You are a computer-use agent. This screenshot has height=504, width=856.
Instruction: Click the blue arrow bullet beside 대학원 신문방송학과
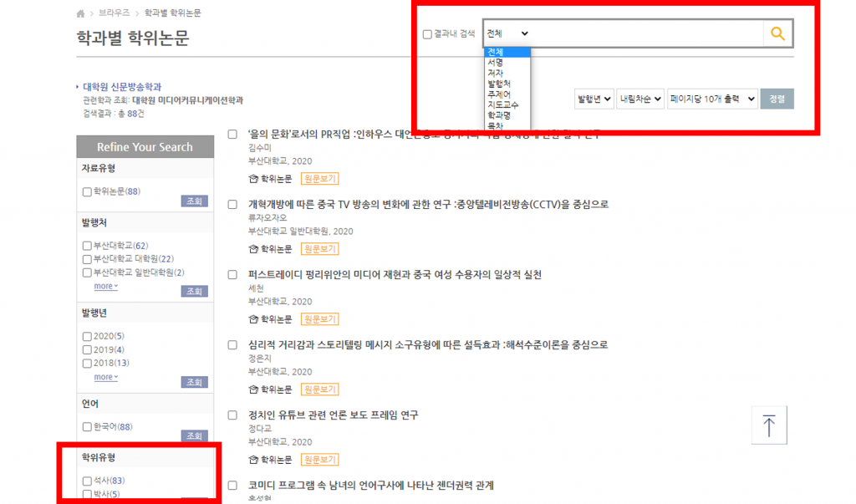(x=78, y=87)
